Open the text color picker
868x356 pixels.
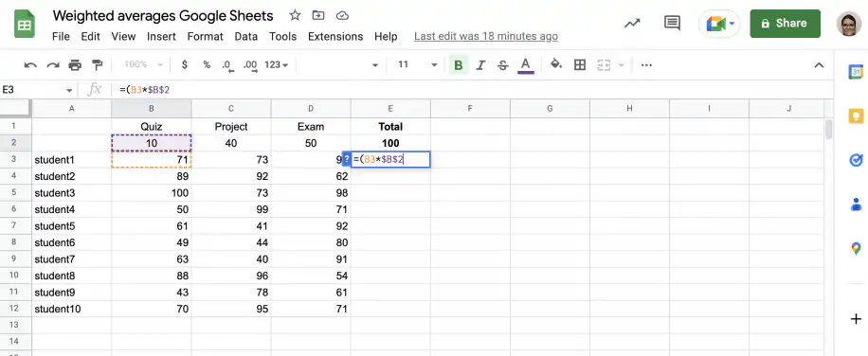click(525, 65)
